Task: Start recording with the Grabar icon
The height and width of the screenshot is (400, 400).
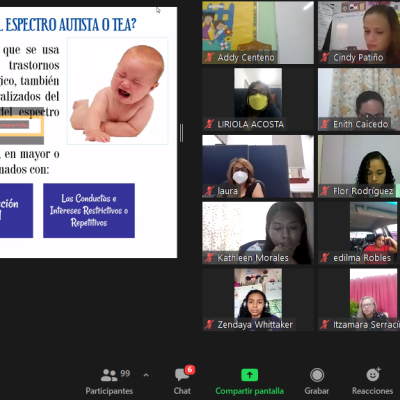Action: coord(317,375)
